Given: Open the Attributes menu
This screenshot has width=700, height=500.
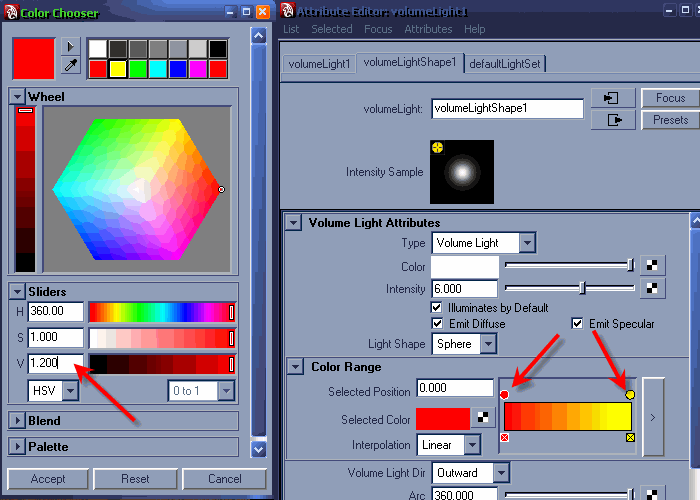Looking at the screenshot, I should 428,29.
